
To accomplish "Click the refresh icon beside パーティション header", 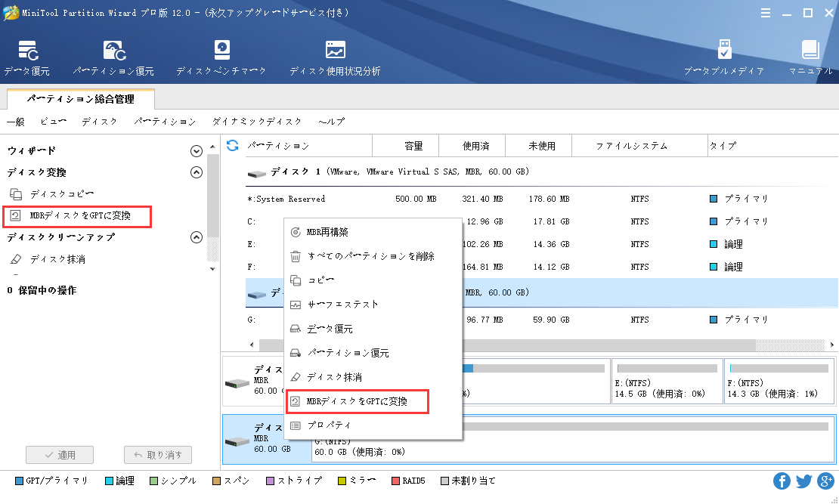I will pos(232,146).
